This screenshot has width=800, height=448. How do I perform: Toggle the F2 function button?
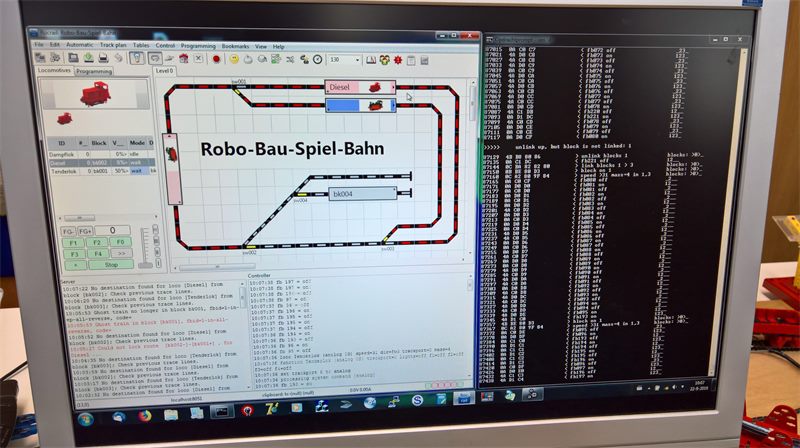[97, 243]
